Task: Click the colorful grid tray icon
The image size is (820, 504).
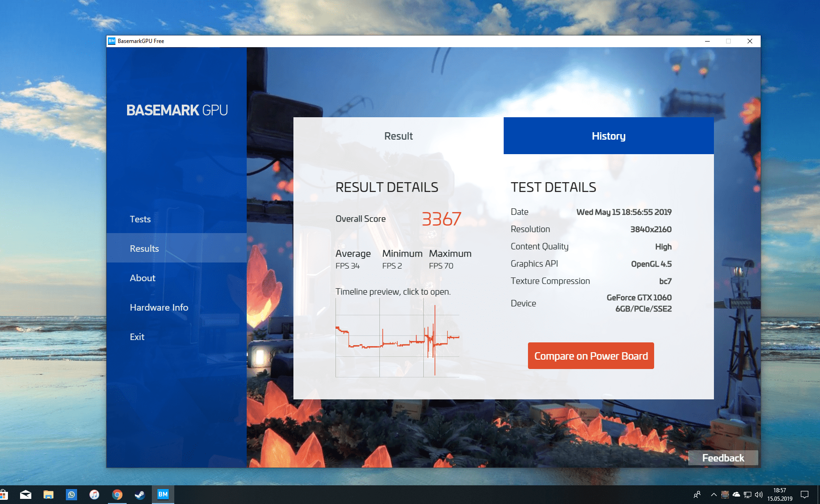Action: point(725,495)
